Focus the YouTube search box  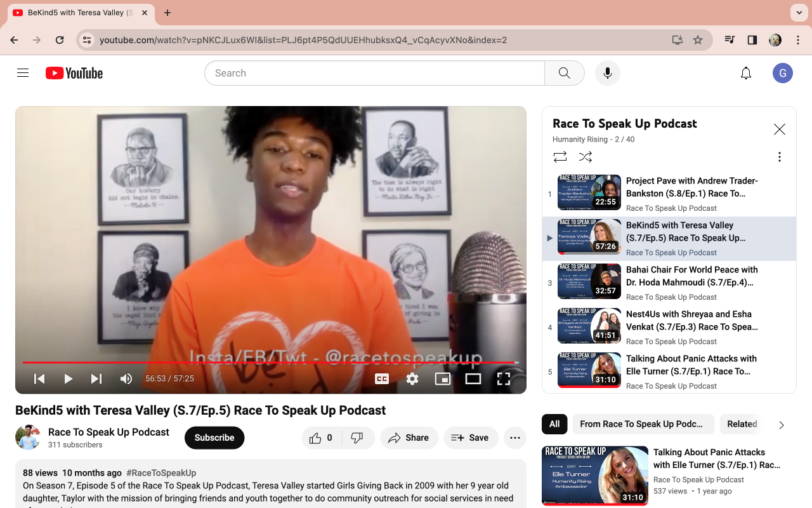point(374,73)
